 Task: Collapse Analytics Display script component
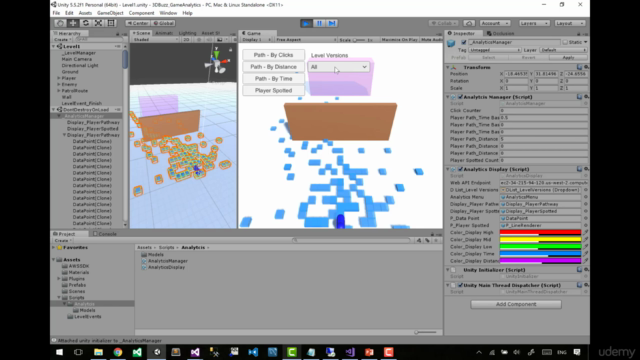coord(448,169)
